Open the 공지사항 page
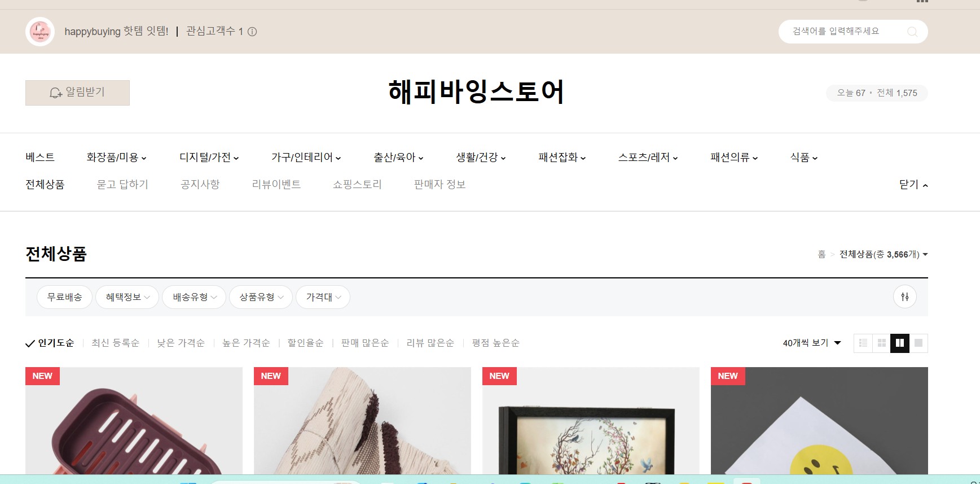Image resolution: width=980 pixels, height=484 pixels. (x=200, y=185)
